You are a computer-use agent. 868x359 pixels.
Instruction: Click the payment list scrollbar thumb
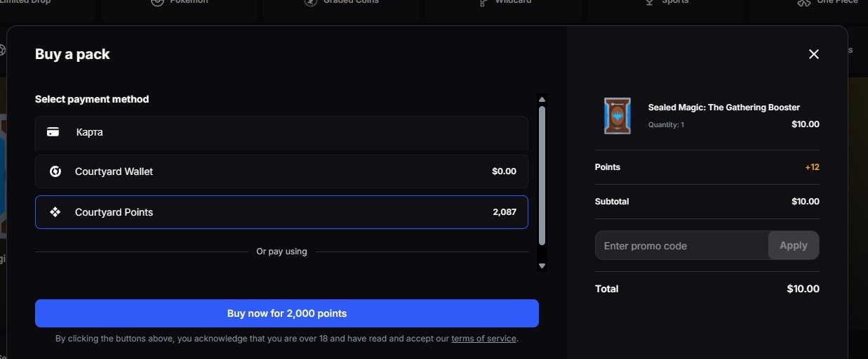542,175
